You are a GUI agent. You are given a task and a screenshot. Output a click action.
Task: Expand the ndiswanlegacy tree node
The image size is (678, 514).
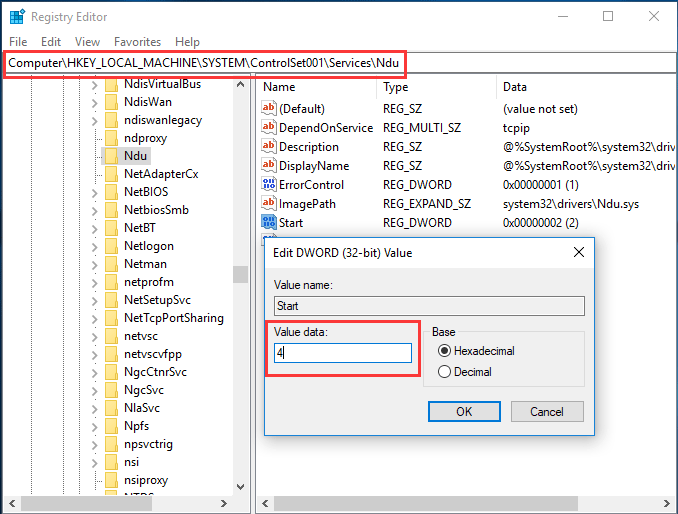click(x=95, y=121)
